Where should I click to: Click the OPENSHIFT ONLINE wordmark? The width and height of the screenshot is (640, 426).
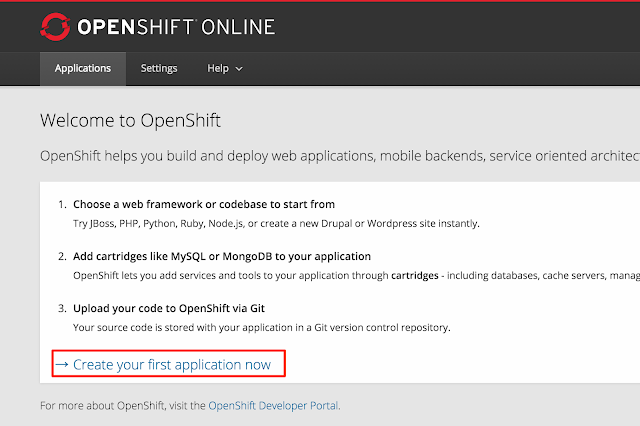point(176,27)
